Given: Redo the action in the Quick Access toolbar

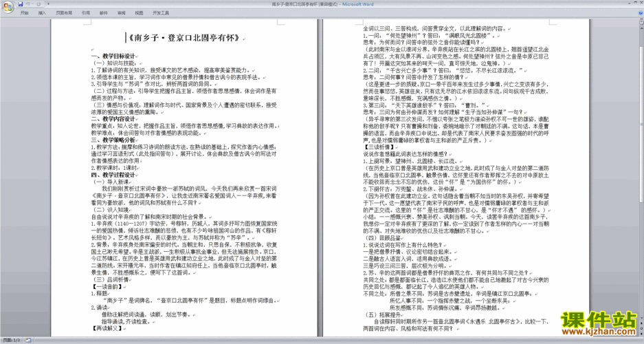Looking at the screenshot, I should (38, 4).
